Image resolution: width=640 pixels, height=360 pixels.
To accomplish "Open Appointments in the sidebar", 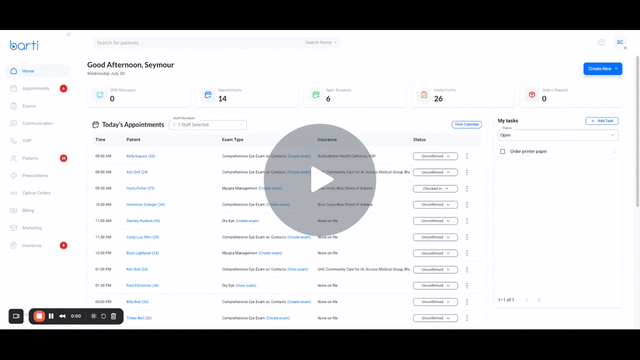I will pyautogui.click(x=36, y=89).
